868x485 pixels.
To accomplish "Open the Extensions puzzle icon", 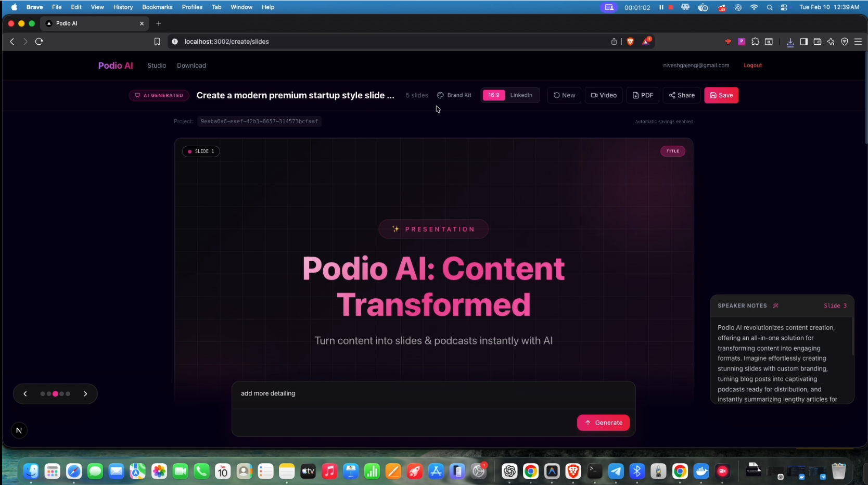I will pos(755,42).
